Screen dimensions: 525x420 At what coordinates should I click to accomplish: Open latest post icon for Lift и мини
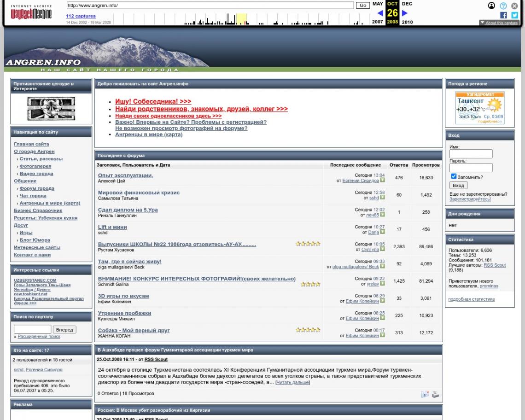point(382,232)
